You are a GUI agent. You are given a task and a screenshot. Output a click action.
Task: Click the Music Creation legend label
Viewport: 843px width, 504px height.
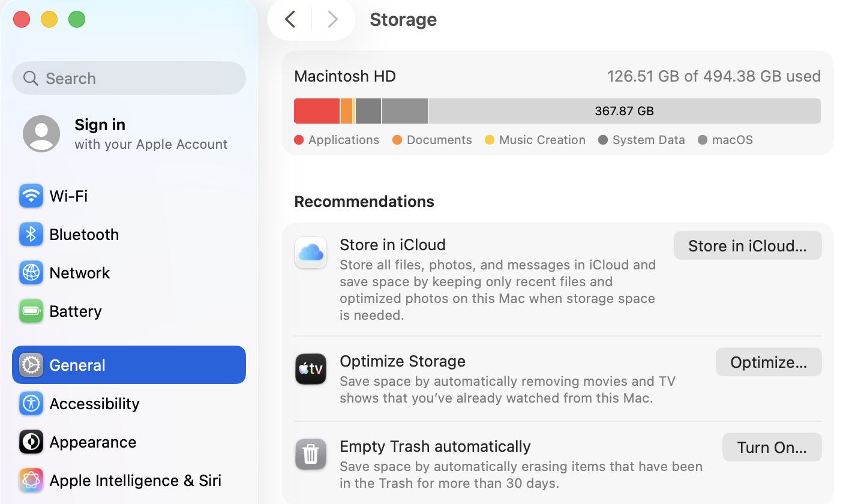542,140
